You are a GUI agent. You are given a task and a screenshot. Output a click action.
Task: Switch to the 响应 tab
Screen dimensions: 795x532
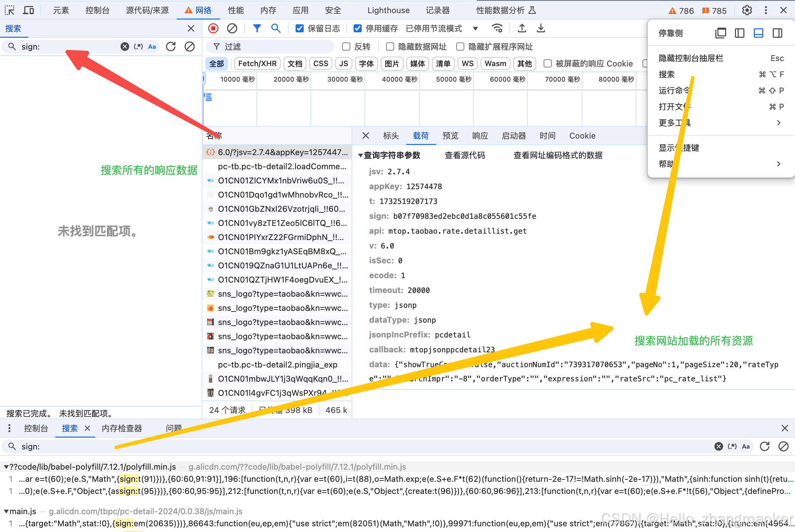coord(480,136)
